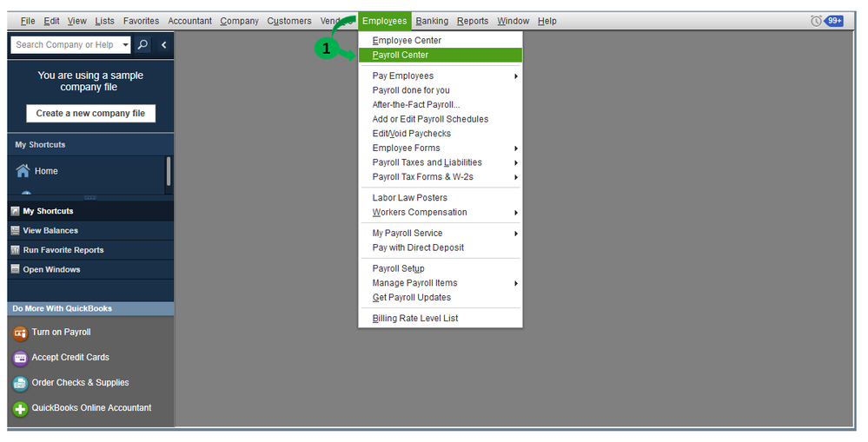Open the reminders alarm clock icon
Viewport: 868px width, 442px height.
coord(816,21)
